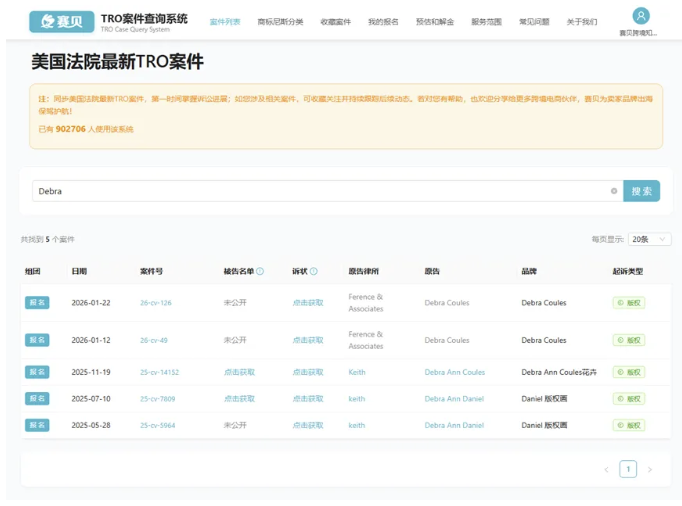Click the 赛贝 logo in the header
The height and width of the screenshot is (506, 682).
(61, 21)
